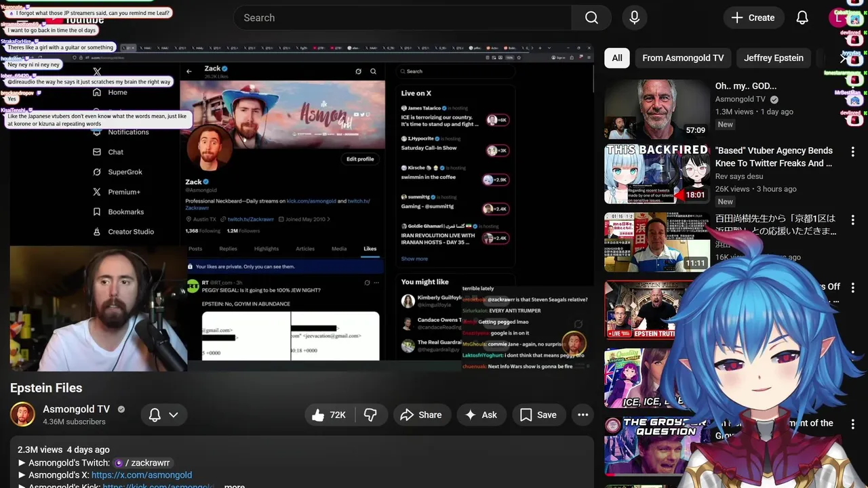Open the THIS BACKFIRED Vtuber video thumbnail
The image size is (868, 488).
point(657,174)
